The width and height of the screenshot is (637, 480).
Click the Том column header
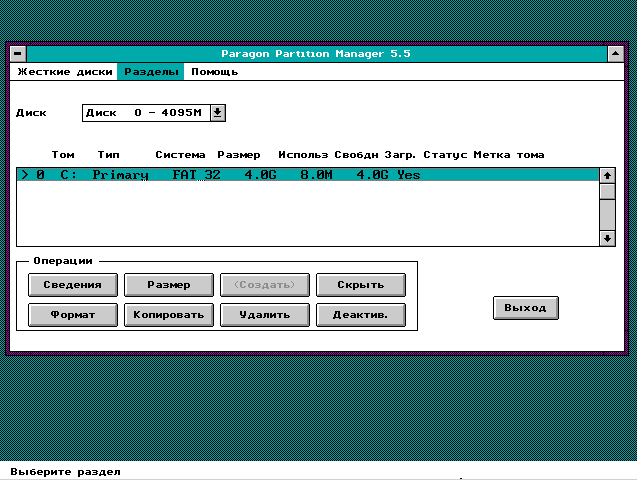(x=63, y=155)
